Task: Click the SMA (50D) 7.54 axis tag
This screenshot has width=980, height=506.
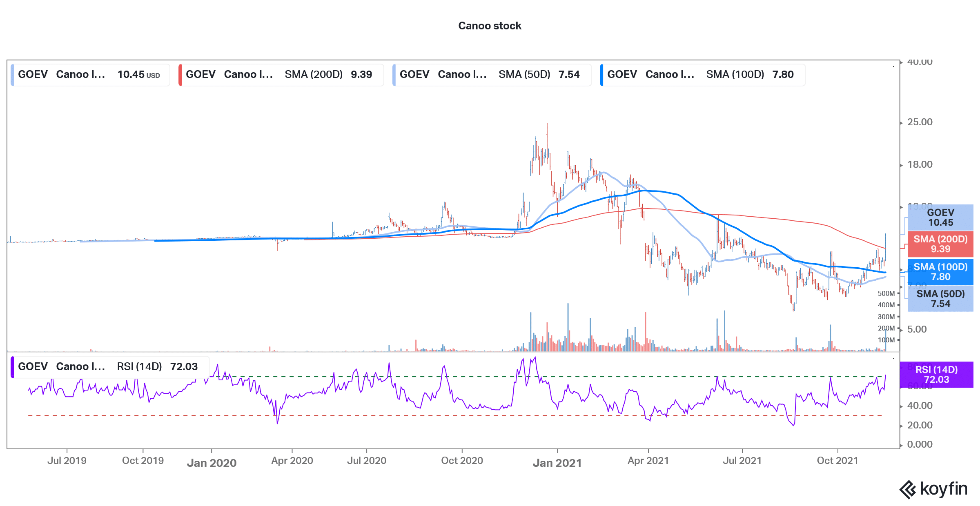Action: 940,299
